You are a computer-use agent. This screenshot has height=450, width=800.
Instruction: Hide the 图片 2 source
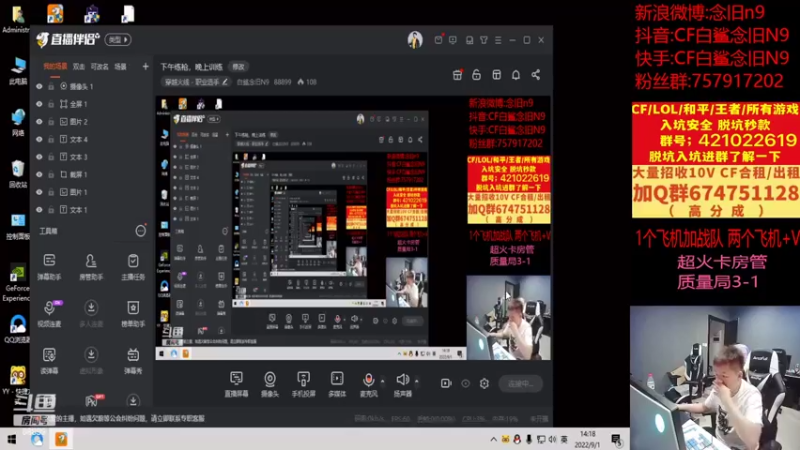tap(39, 122)
